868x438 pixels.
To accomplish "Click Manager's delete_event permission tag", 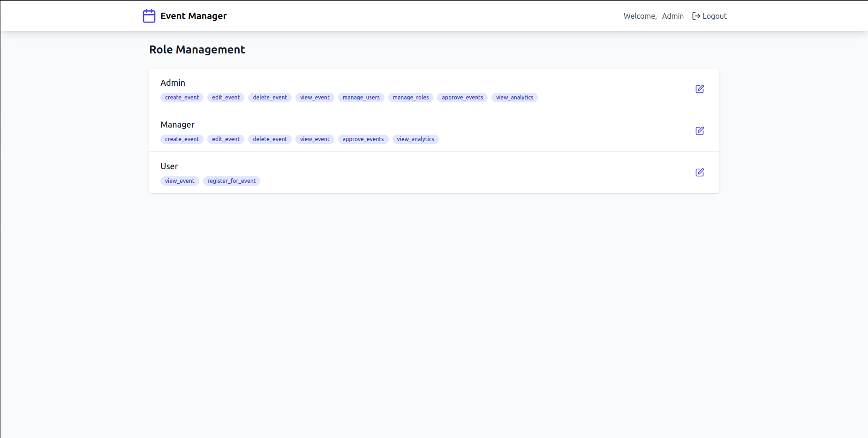I will 270,139.
